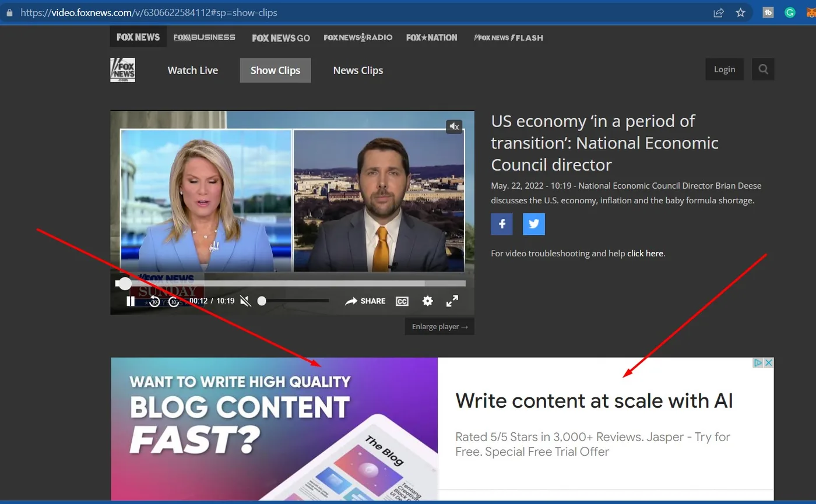Viewport: 816px width, 504px height.
Task: Unmute the player volume icon
Action: pyautogui.click(x=246, y=301)
